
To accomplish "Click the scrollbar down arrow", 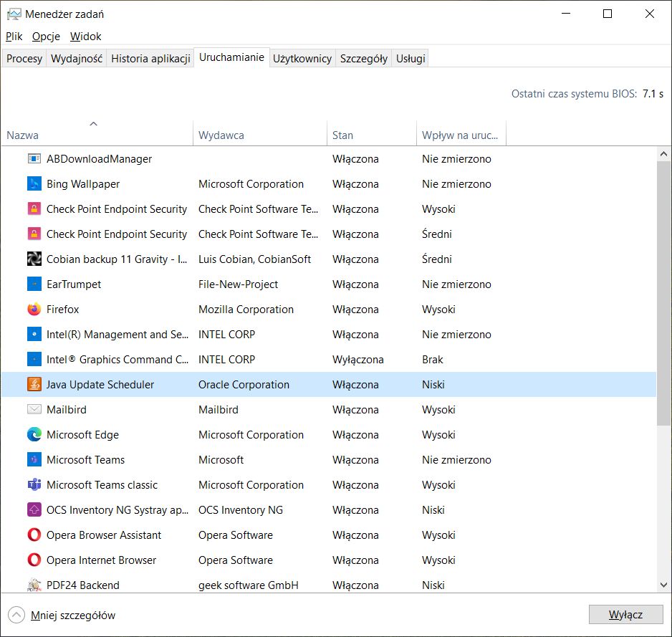I will pos(663,585).
